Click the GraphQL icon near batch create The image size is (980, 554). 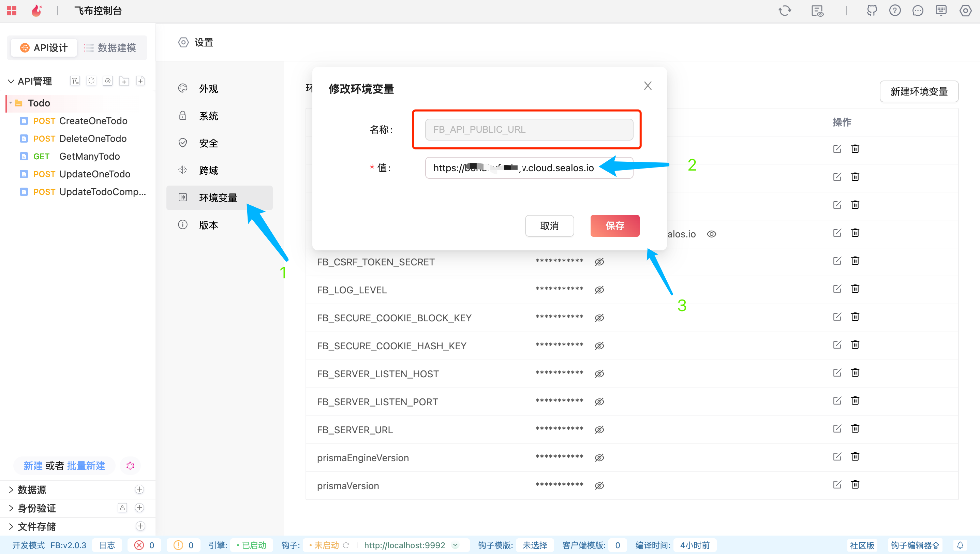[130, 466]
